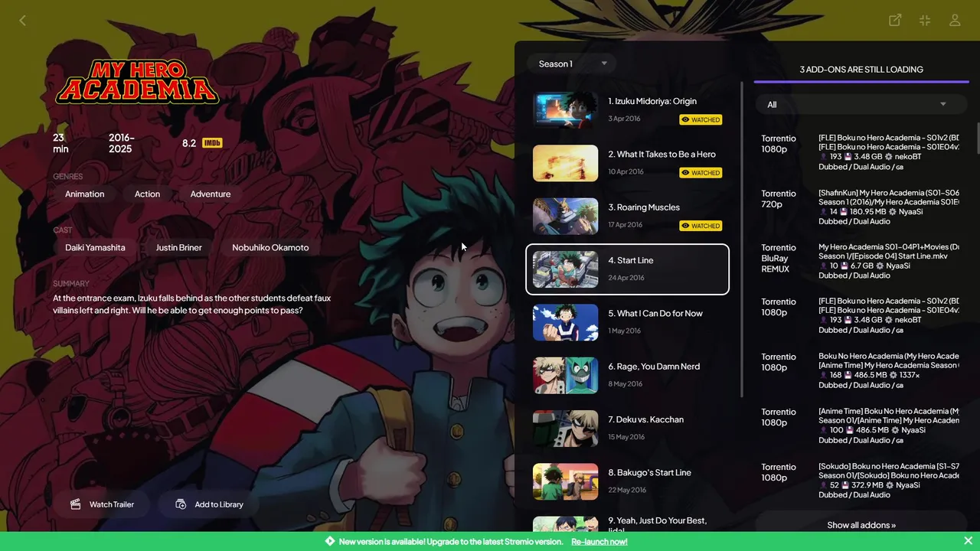Viewport: 980px width, 551px height.
Task: Click the streams list scrollbar
Action: coord(978,139)
